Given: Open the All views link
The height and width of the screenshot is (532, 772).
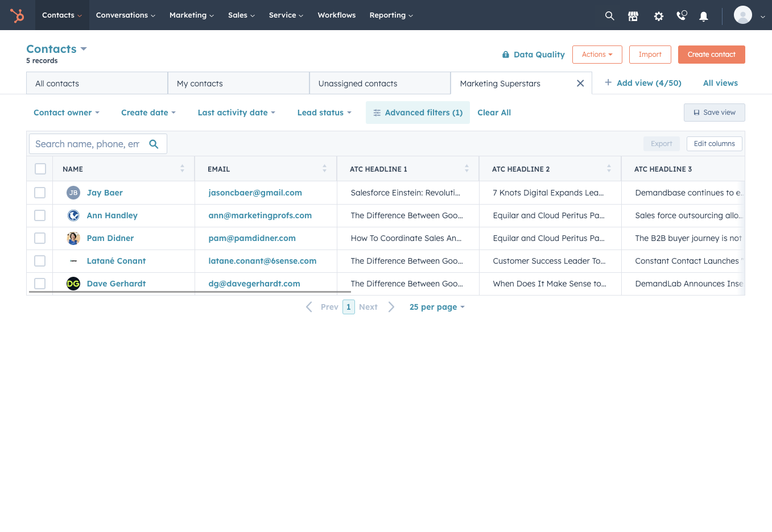Looking at the screenshot, I should click(x=720, y=83).
